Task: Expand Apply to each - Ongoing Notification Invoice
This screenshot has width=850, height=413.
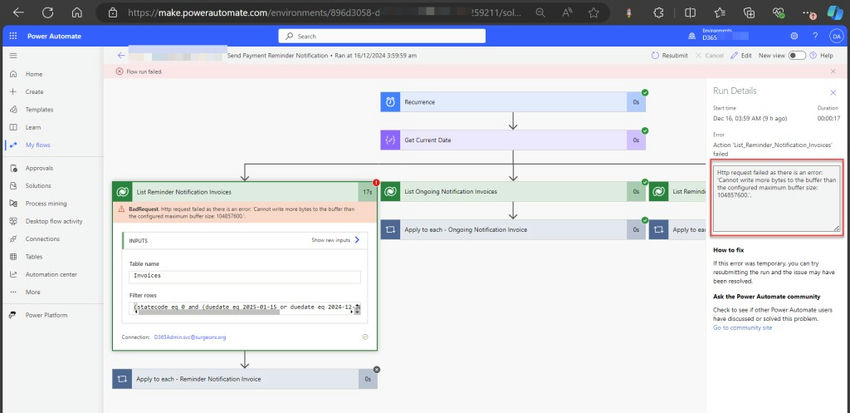Action: pyautogui.click(x=513, y=229)
